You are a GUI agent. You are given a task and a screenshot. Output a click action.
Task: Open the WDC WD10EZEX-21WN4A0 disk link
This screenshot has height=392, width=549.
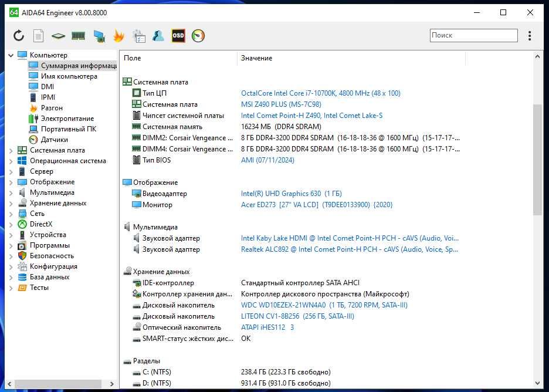tap(324, 305)
